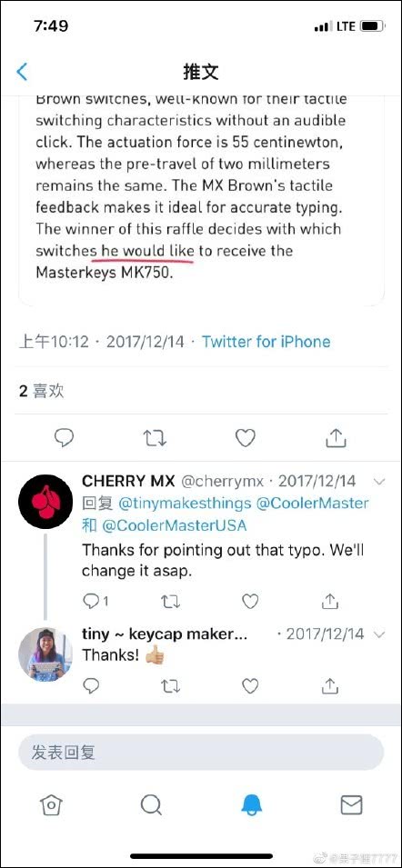
Task: Open the Search tab in the bottom bar
Action: 151,805
